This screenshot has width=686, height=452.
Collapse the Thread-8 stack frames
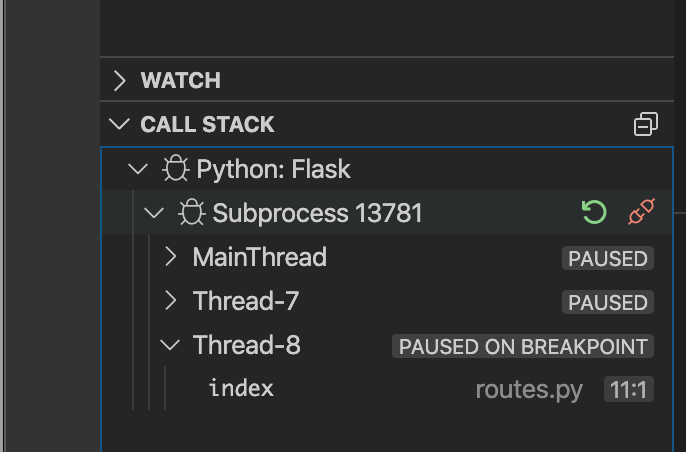click(171, 345)
